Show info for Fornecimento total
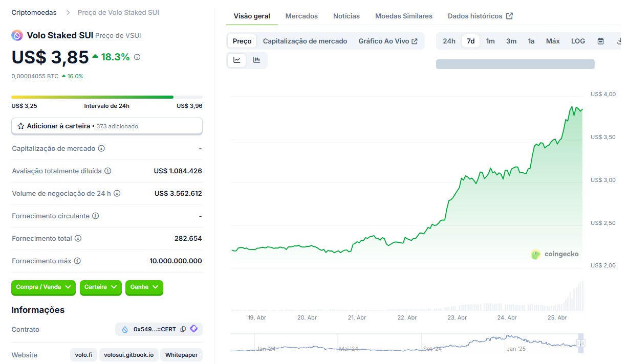 pyautogui.click(x=78, y=238)
